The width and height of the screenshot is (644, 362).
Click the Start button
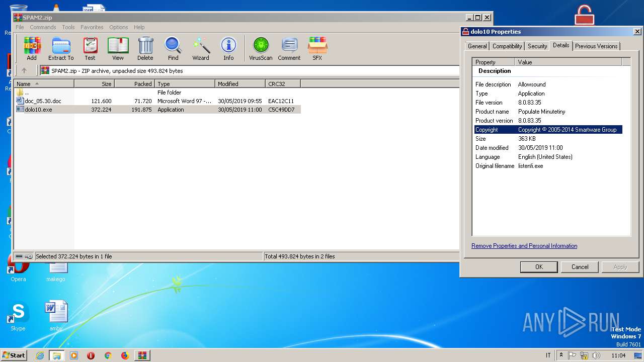pos(14,355)
